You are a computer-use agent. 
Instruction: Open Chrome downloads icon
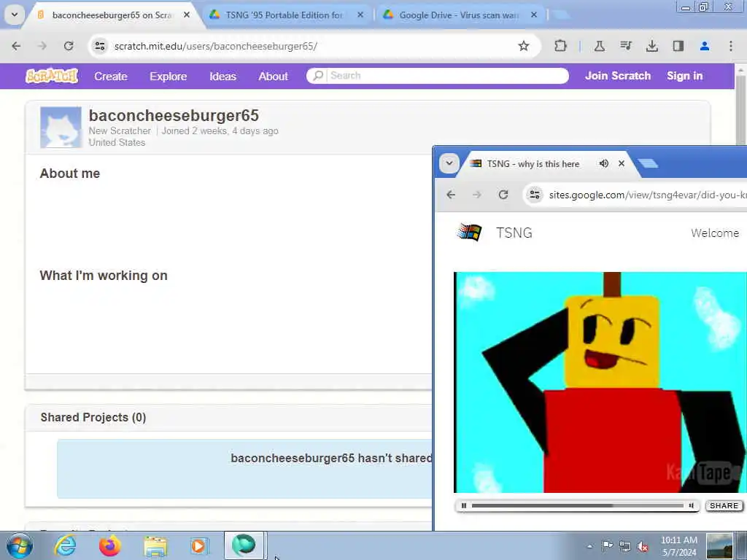tap(651, 46)
